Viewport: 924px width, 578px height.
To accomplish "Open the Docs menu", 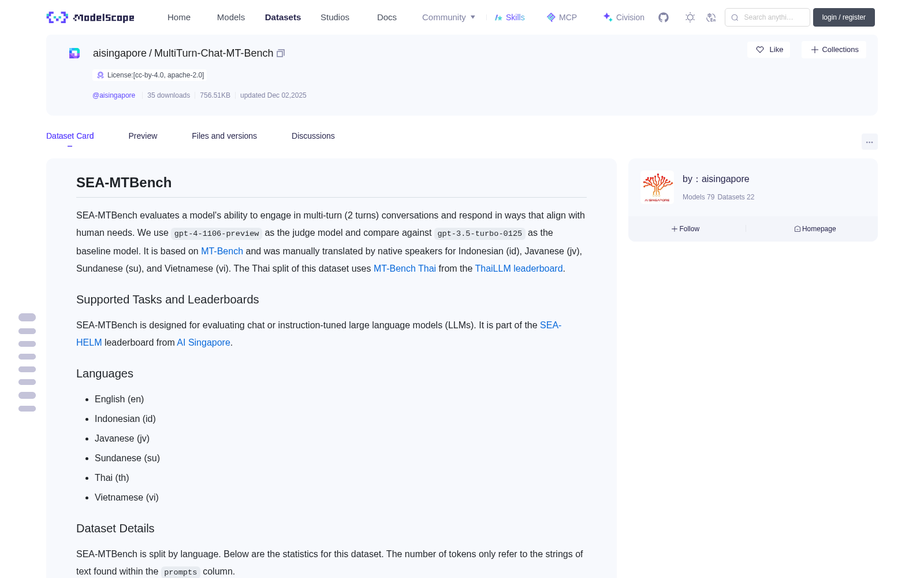I will [387, 17].
